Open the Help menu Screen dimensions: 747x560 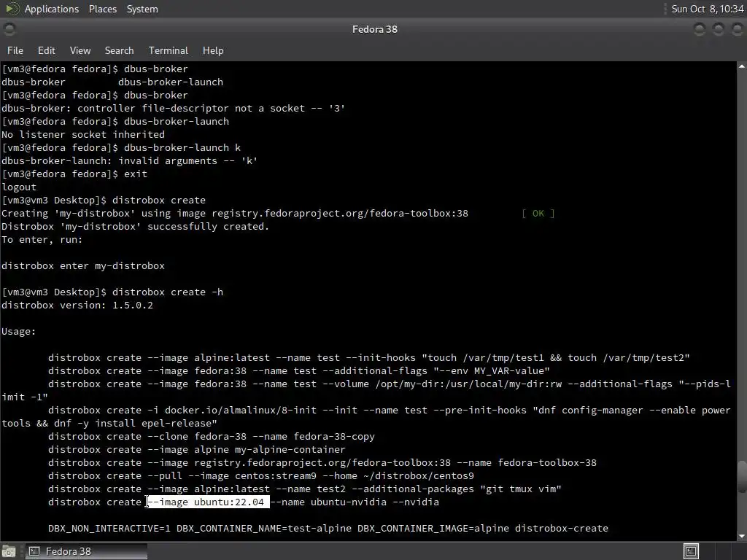(x=212, y=50)
